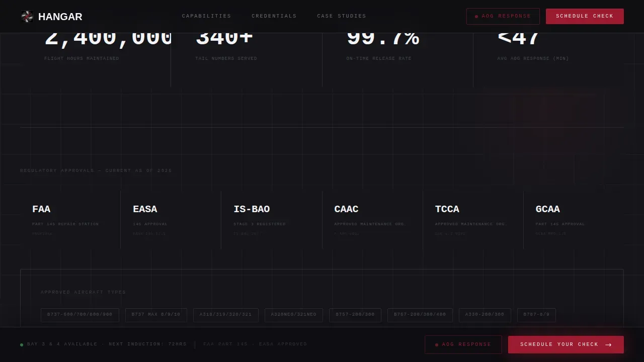Click the Schedule Check header button
This screenshot has width=644, height=362.
tap(585, 16)
